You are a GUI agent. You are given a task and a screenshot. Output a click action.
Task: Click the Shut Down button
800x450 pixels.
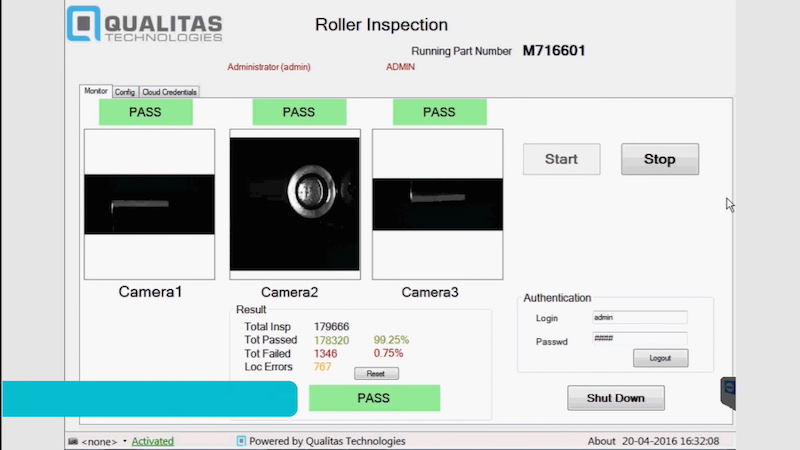[x=615, y=398]
